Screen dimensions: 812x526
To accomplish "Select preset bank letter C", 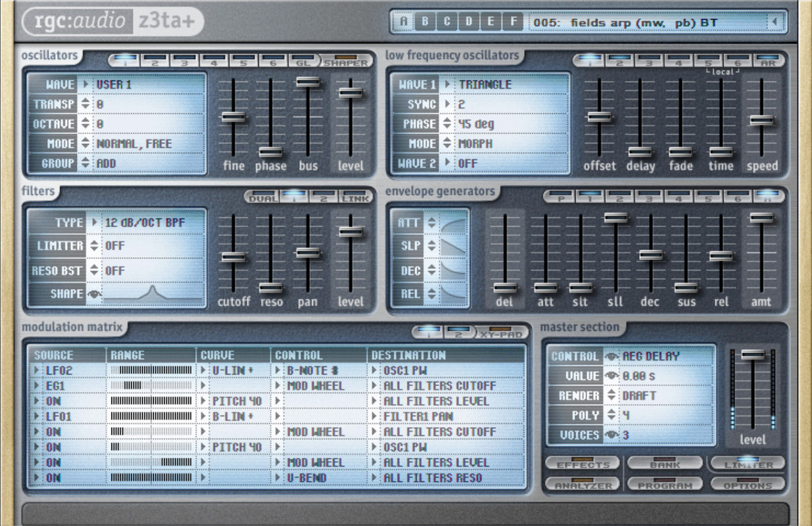I will click(447, 22).
